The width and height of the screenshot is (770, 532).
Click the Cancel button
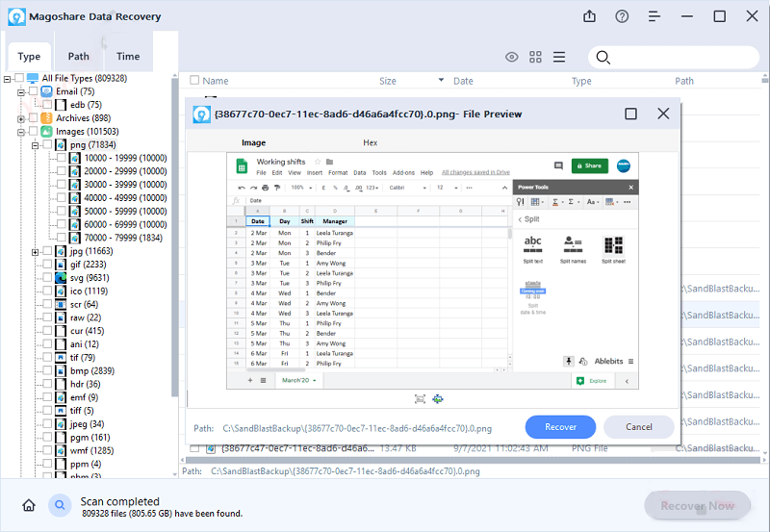639,427
